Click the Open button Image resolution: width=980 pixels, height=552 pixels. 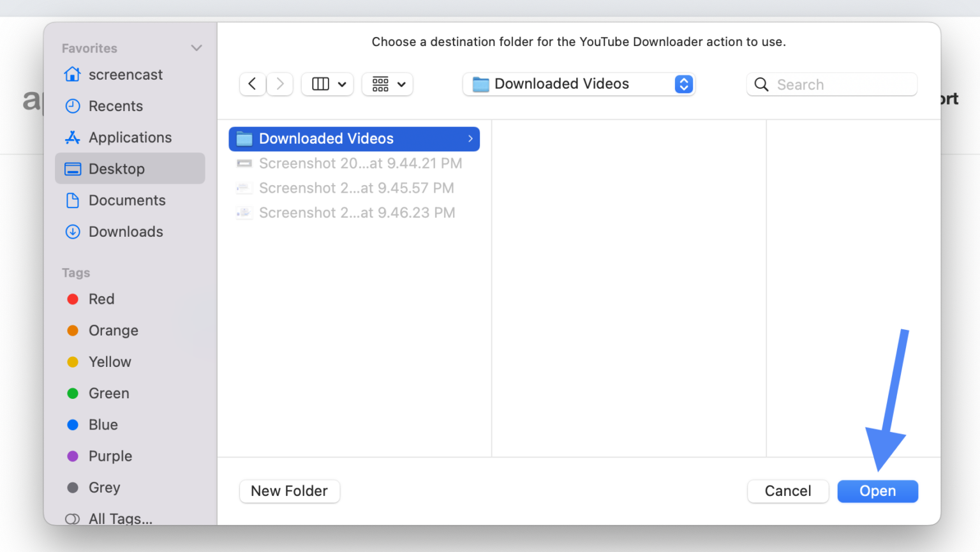click(877, 491)
